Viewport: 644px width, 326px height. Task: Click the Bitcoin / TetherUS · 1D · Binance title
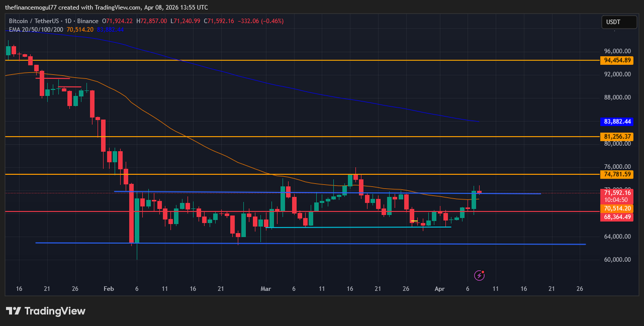55,21
